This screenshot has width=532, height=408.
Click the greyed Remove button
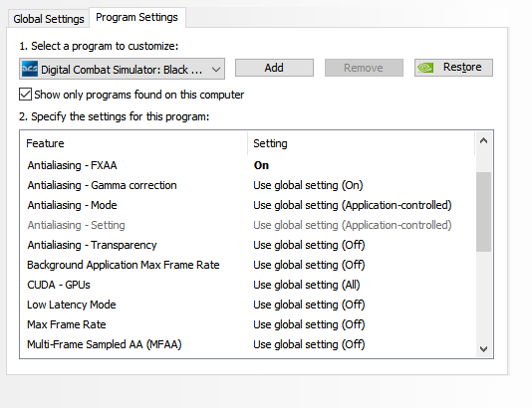364,68
